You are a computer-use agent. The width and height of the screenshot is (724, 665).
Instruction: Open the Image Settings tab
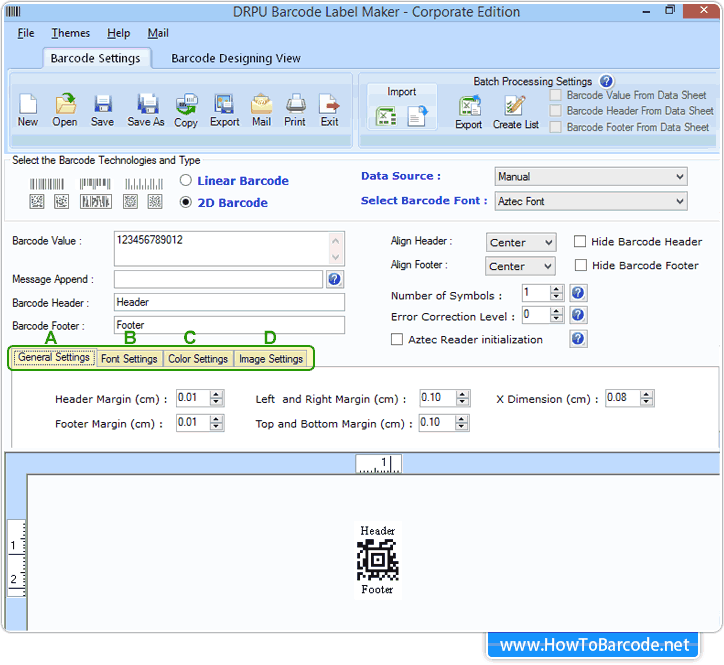(271, 358)
